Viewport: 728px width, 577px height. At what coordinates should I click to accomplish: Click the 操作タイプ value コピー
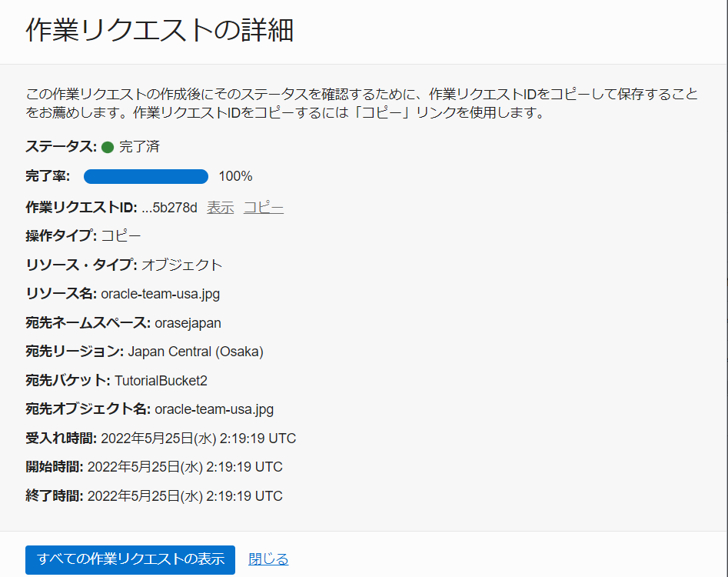coord(121,235)
